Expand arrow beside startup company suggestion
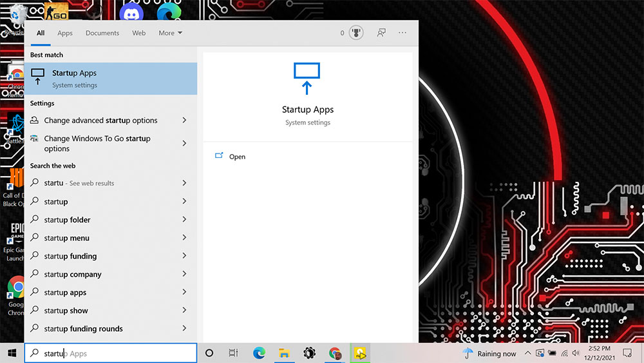The height and width of the screenshot is (363, 644). pos(184,273)
